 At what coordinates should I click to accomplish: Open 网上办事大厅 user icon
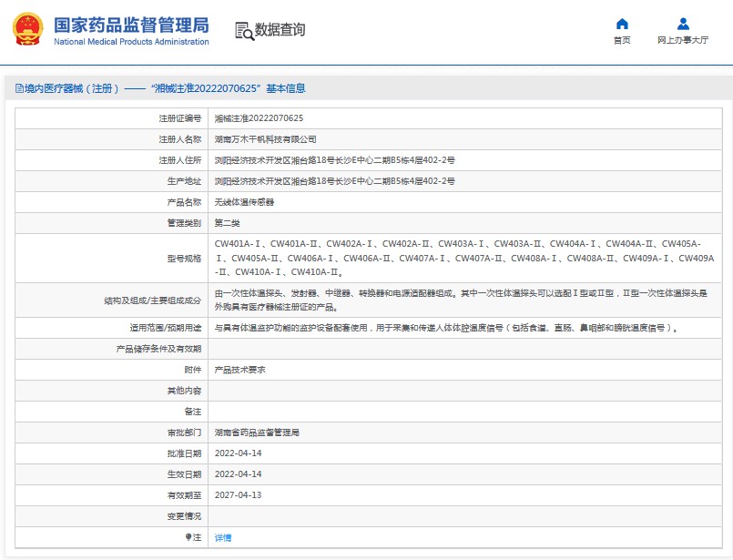(683, 24)
